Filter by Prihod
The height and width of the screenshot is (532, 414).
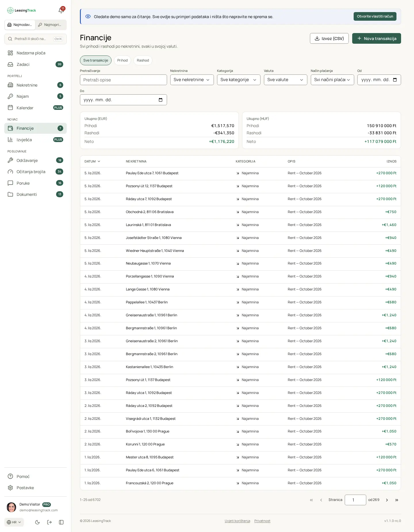[x=122, y=60]
